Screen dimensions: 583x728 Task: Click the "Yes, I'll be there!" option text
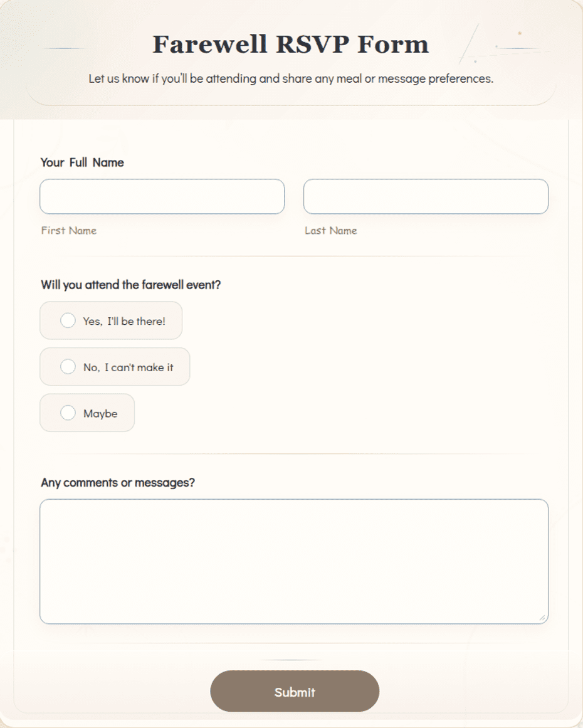(124, 321)
